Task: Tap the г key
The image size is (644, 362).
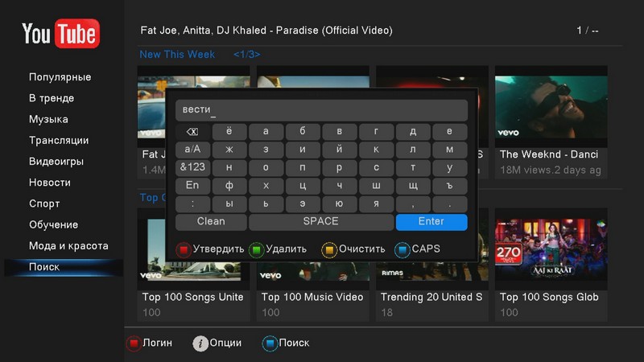Action: [376, 132]
